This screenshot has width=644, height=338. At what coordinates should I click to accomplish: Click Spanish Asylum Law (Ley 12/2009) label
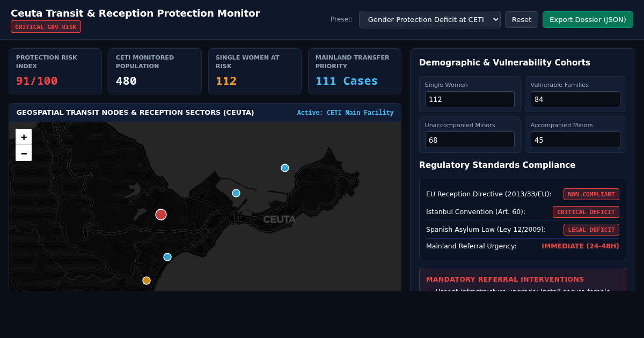[x=486, y=230]
